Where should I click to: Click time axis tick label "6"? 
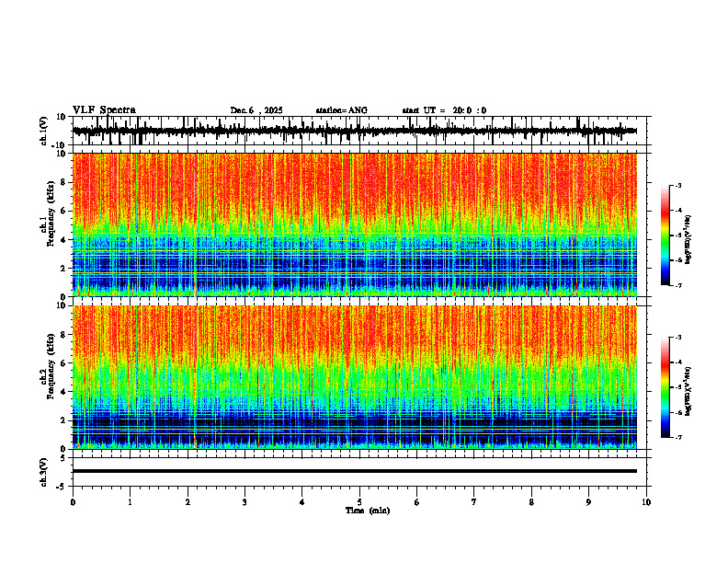click(x=417, y=502)
